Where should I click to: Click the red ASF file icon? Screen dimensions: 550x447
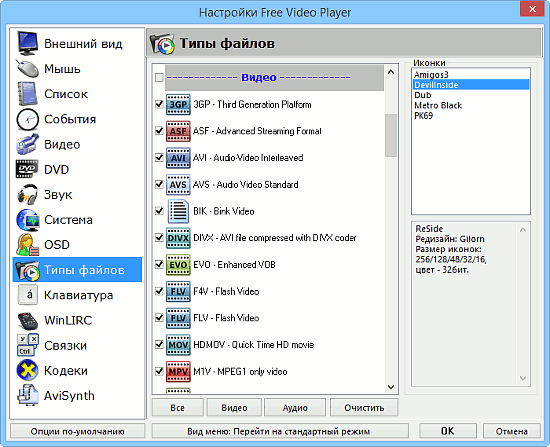[x=178, y=131]
